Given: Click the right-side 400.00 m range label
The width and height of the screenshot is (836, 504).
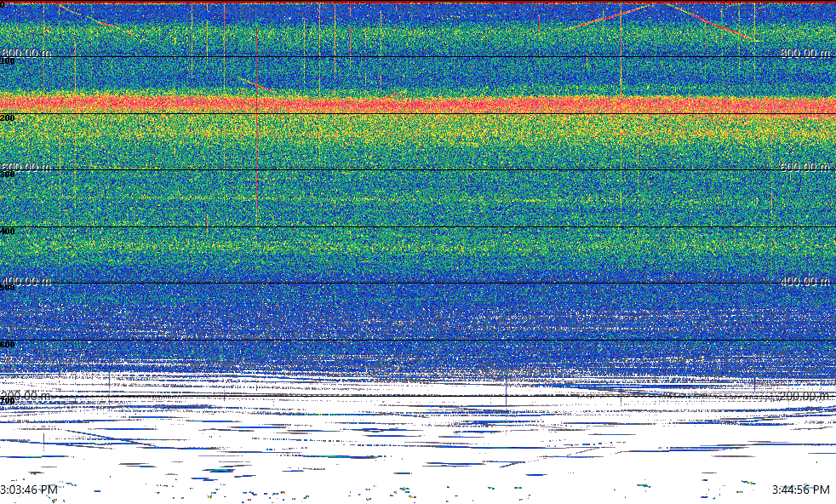Looking at the screenshot, I should (805, 281).
